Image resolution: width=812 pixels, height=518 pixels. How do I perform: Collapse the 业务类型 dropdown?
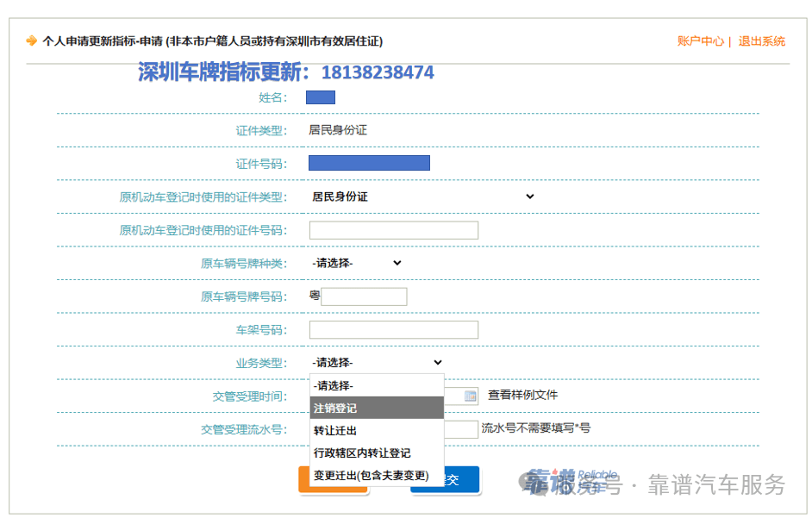[377, 363]
